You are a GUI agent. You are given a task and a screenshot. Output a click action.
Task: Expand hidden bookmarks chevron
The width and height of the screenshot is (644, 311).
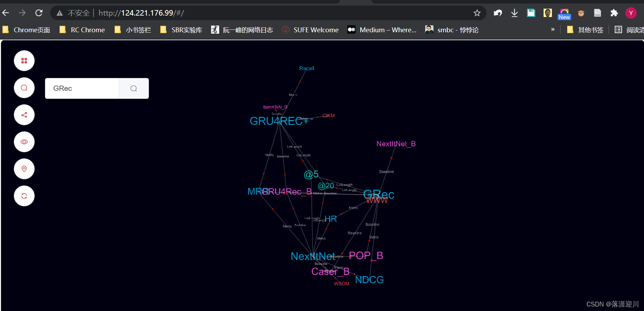pos(553,29)
